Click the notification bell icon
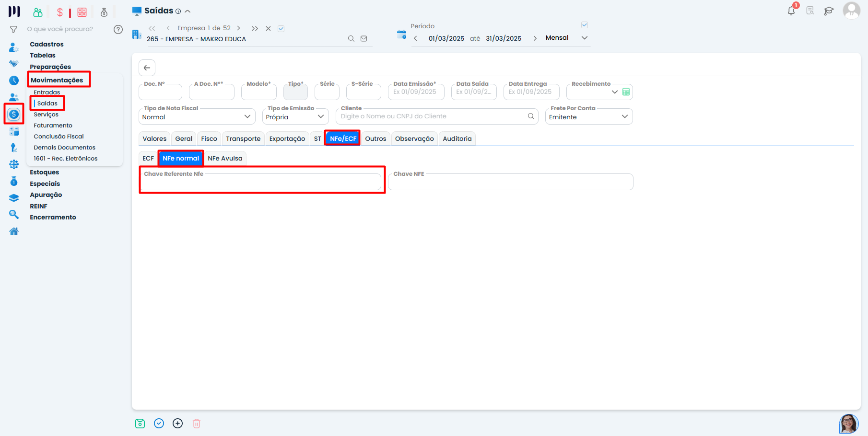 [x=791, y=11]
